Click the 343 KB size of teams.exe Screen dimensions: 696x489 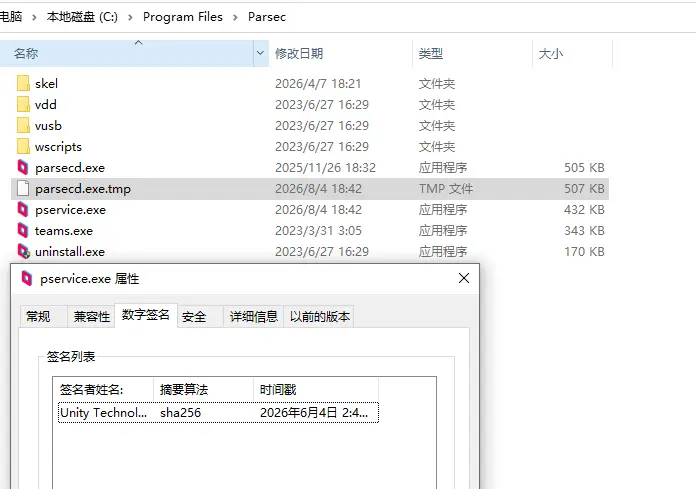[x=584, y=231]
